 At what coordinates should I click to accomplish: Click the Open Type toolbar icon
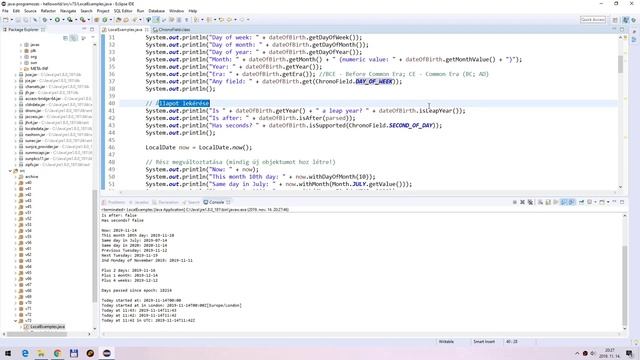[x=118, y=20]
